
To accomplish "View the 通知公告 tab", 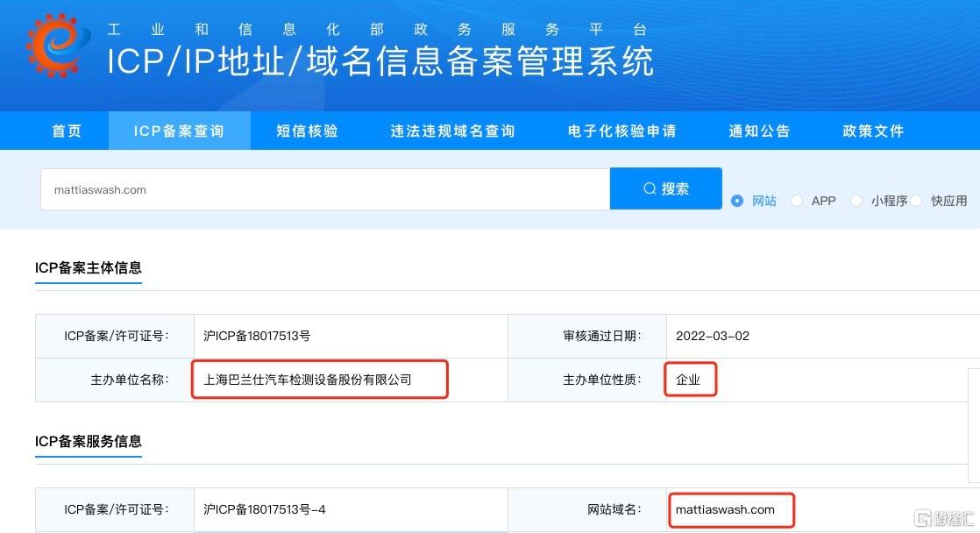I will tap(759, 131).
